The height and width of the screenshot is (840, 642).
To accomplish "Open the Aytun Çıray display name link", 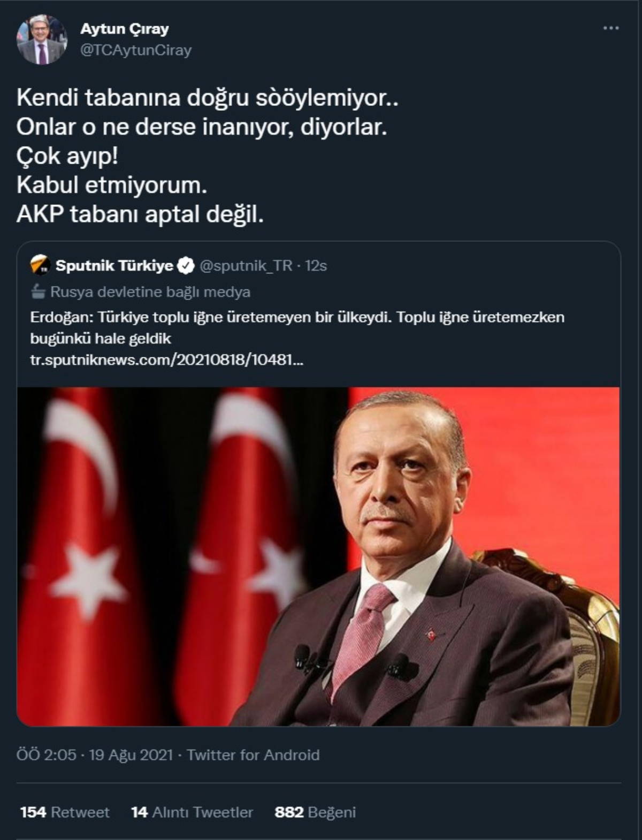I will 124,29.
